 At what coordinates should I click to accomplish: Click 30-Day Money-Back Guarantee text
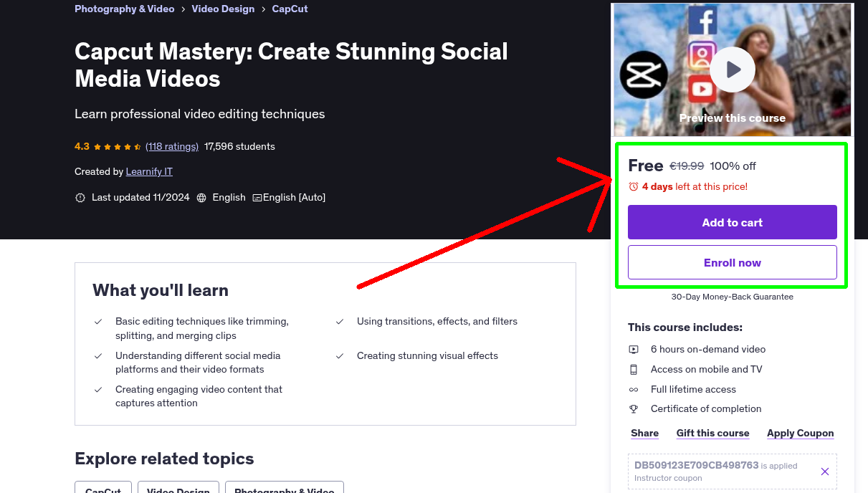click(x=733, y=297)
